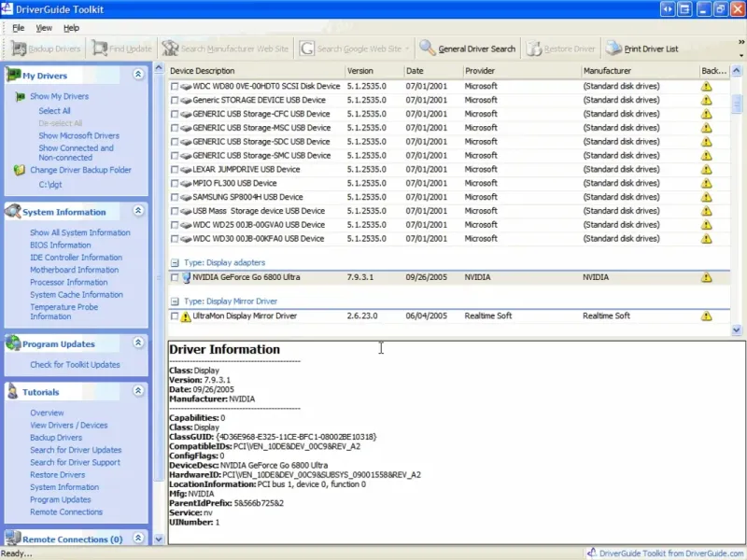
Task: Click backup warning icon for MPIO FL300 row
Action: point(707,183)
